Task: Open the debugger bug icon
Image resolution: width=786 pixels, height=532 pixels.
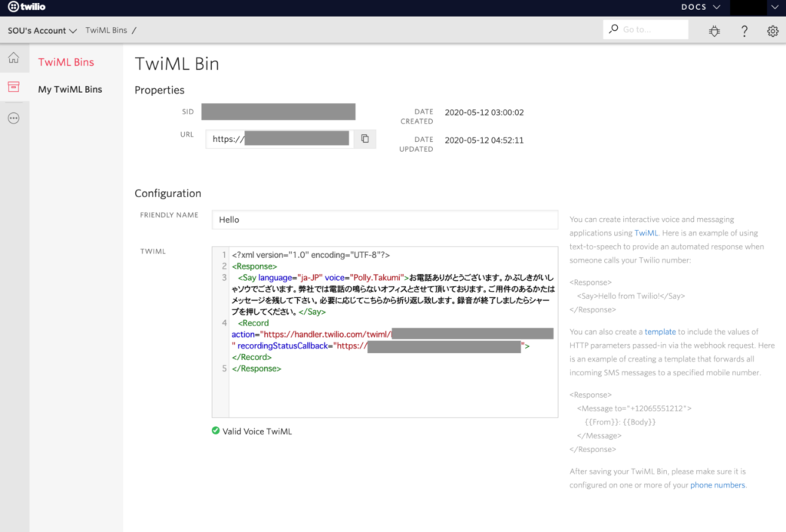Action: point(715,31)
